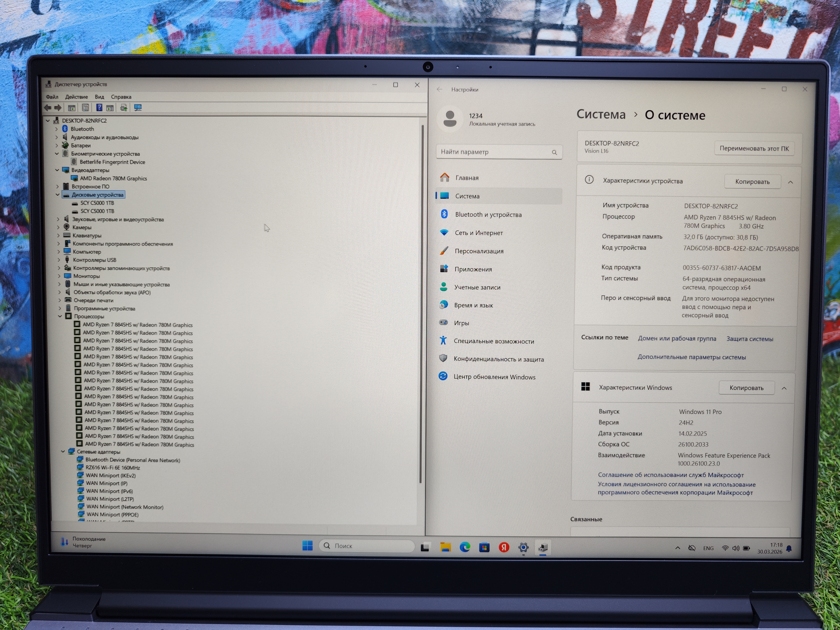Open Microsoft Edge from the taskbar
Image resolution: width=840 pixels, height=630 pixels.
pyautogui.click(x=465, y=547)
